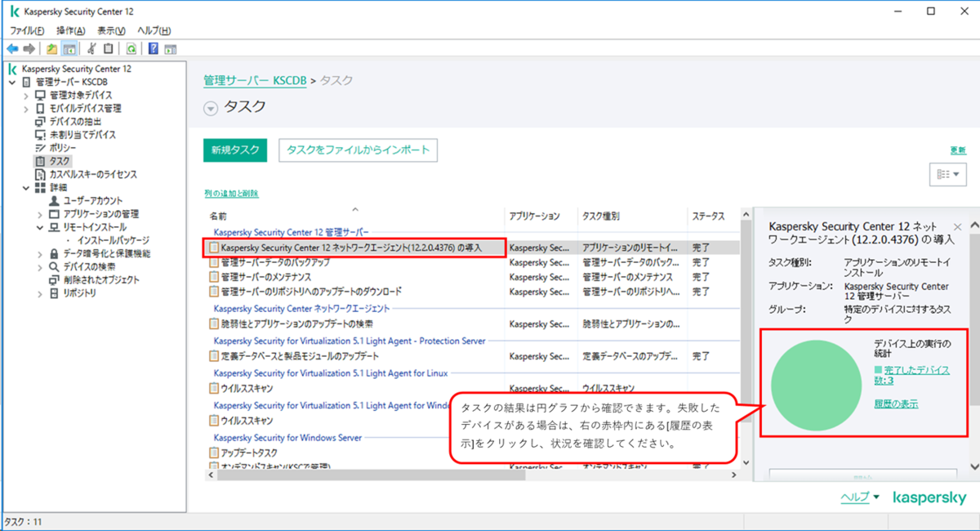Click the help question mark toolbar icon
Screen dimensions: 980x531
click(152, 48)
